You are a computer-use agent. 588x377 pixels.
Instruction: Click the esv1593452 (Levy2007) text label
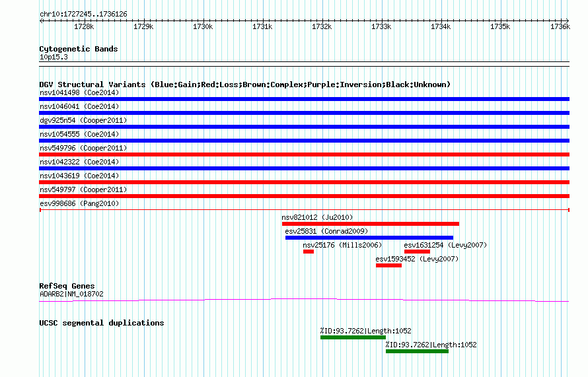tap(417, 259)
